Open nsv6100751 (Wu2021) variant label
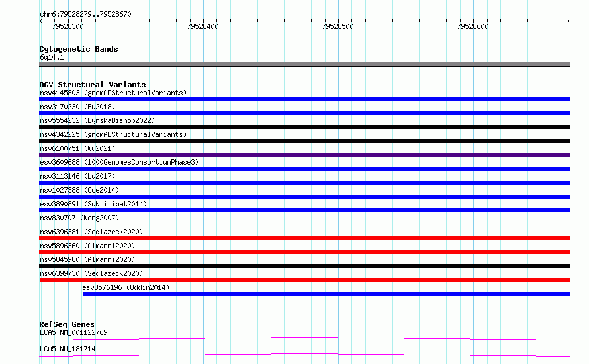Viewport: 589px width, 364px height. pos(77,148)
